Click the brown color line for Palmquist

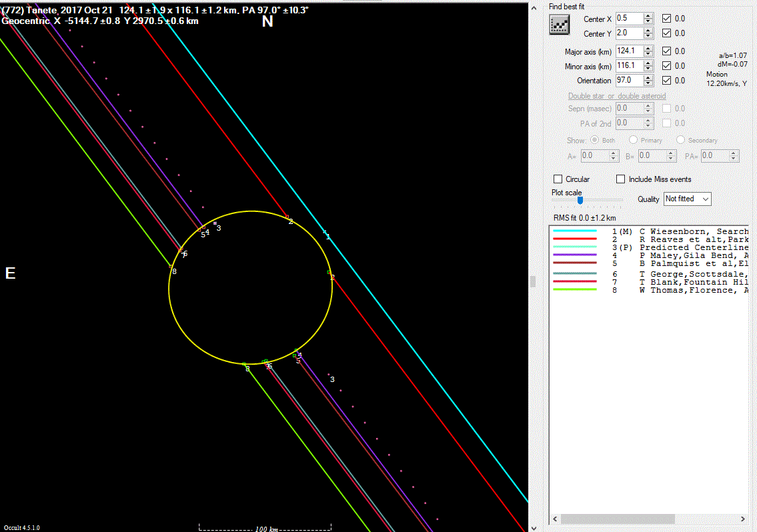click(x=575, y=263)
